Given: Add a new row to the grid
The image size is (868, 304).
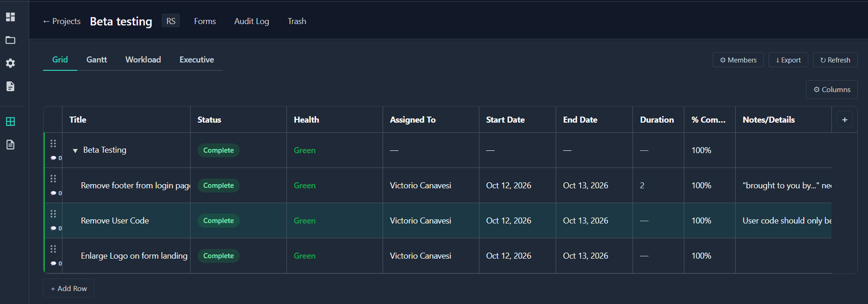Looking at the screenshot, I should coord(68,288).
